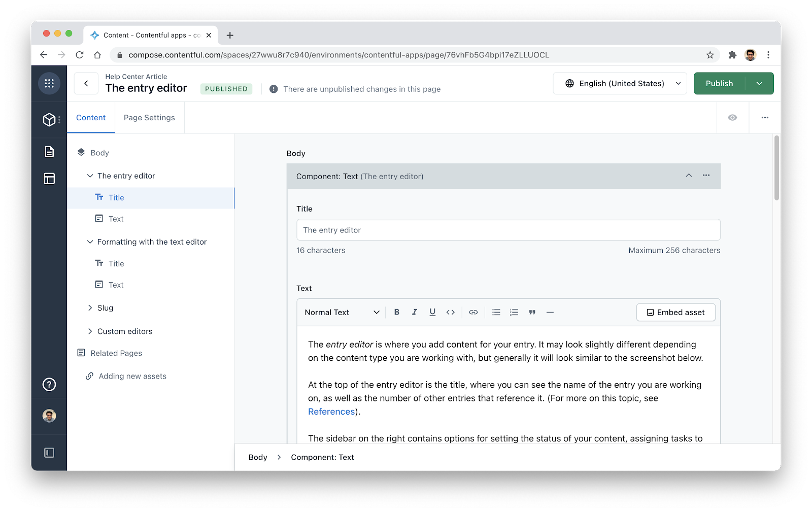Add a blockquote to the text

(x=532, y=312)
